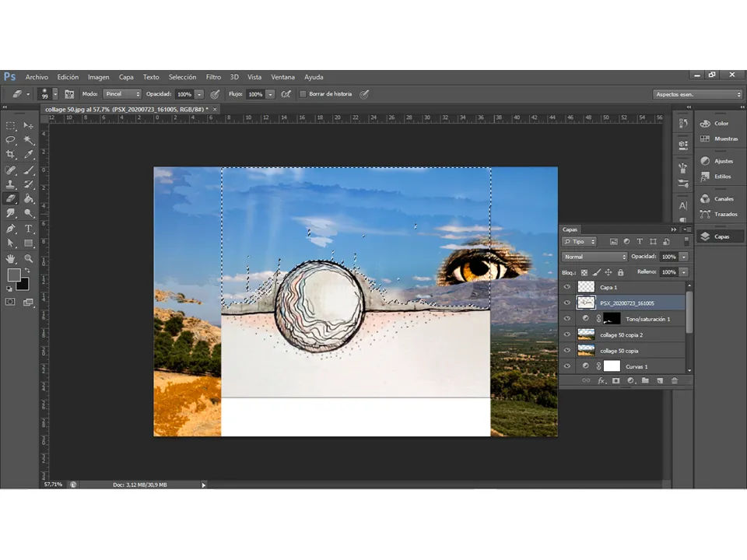Create a new layer group
Viewport: 747px width, 560px height.
tap(645, 380)
